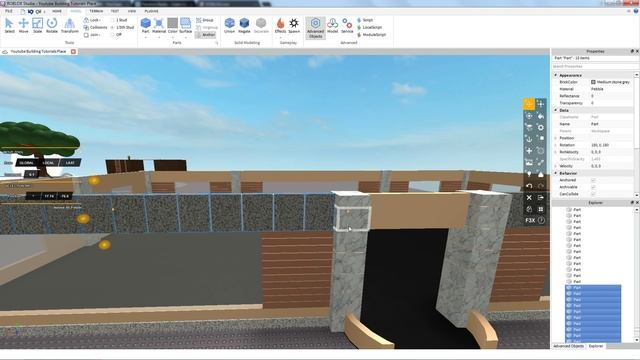
Task: Click the F3X lighting bulb icon
Action: (529, 174)
